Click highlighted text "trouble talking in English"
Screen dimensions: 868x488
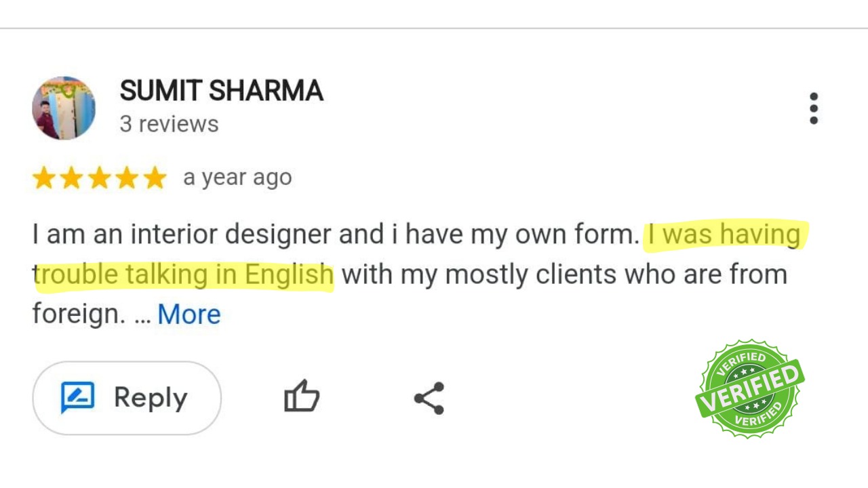(184, 275)
